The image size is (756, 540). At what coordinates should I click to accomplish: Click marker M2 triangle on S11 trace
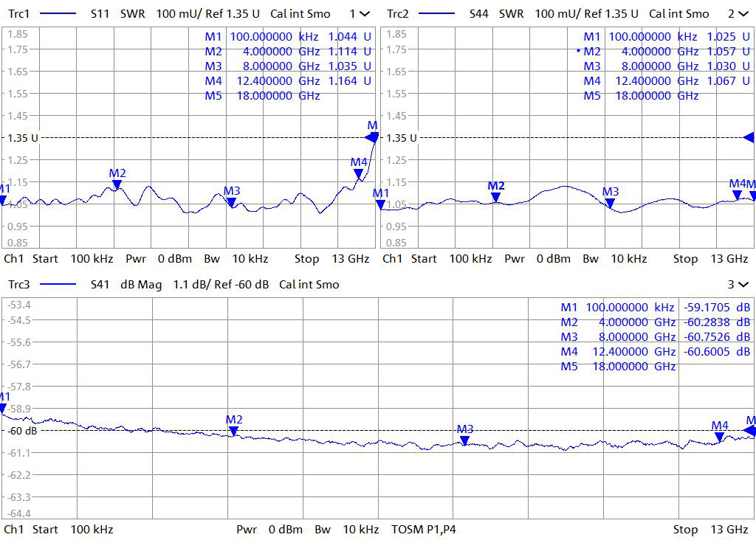click(117, 185)
